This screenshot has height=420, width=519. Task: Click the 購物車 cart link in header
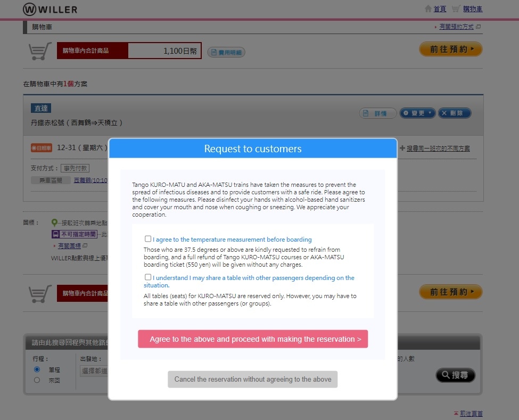[473, 9]
